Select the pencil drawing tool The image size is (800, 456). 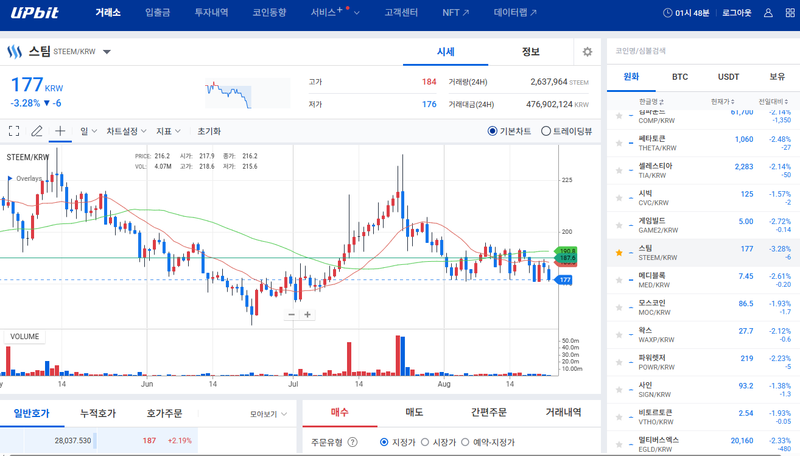pos(37,131)
